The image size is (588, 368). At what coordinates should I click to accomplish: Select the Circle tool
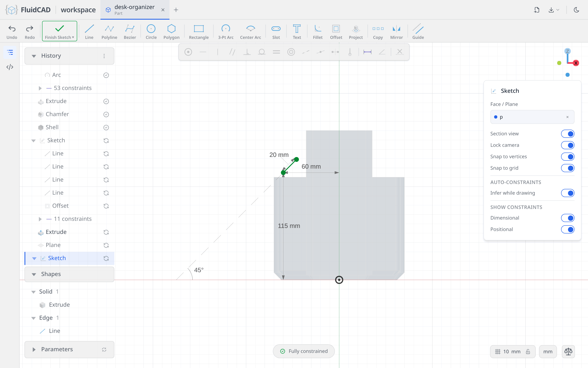[x=151, y=31]
